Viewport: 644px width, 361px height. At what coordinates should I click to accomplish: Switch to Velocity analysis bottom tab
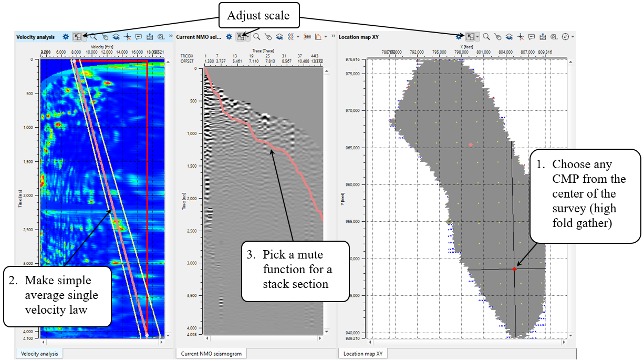click(39, 354)
